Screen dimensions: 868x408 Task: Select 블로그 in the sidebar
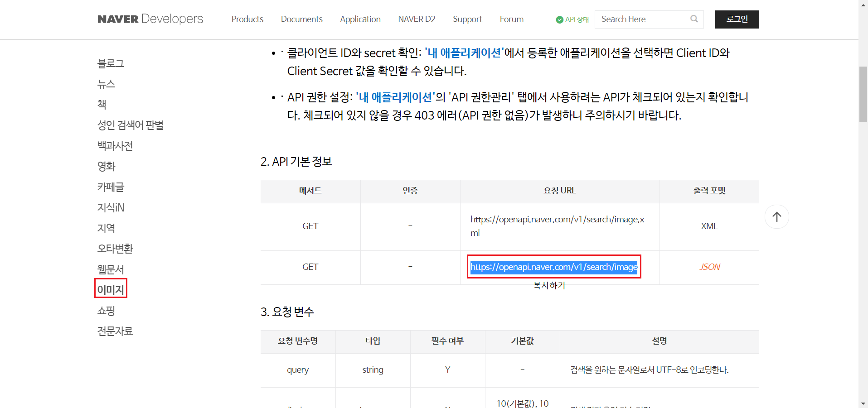point(111,63)
